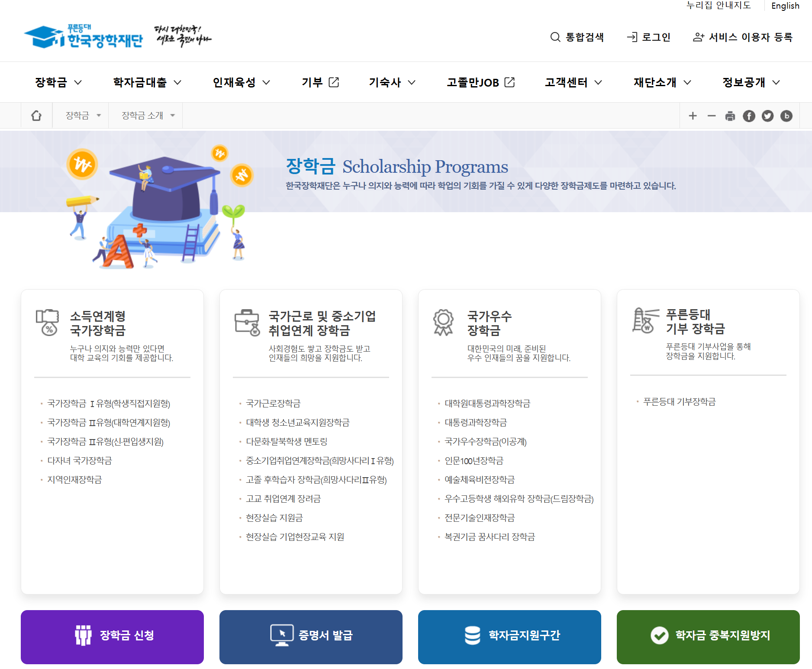Reduce text size with the minus icon
The image size is (812, 669).
click(x=711, y=116)
